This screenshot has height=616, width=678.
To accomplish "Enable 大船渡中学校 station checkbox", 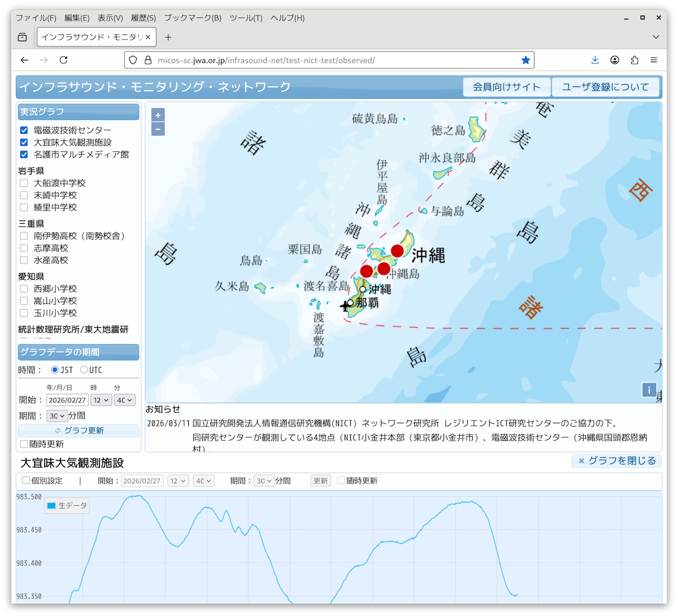I will 24,183.
